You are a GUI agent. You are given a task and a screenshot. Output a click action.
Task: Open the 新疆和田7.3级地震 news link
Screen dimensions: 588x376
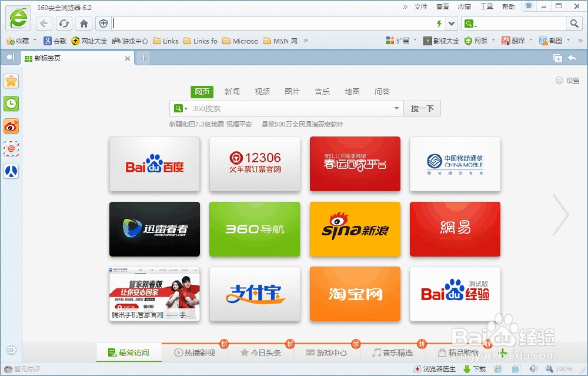[x=211, y=124]
